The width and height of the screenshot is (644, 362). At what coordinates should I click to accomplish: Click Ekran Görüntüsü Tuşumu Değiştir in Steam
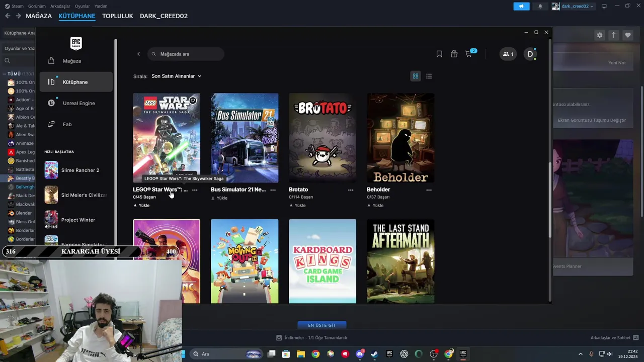point(592,120)
